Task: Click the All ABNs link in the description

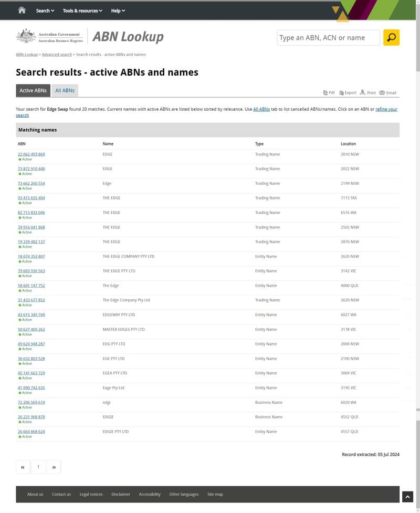Action: coord(261,109)
